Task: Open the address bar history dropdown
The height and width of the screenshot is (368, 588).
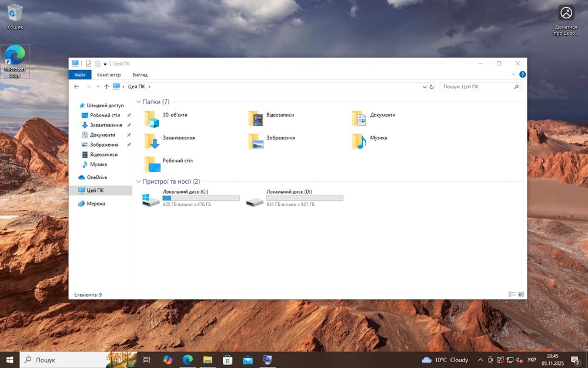Action: pyautogui.click(x=425, y=87)
